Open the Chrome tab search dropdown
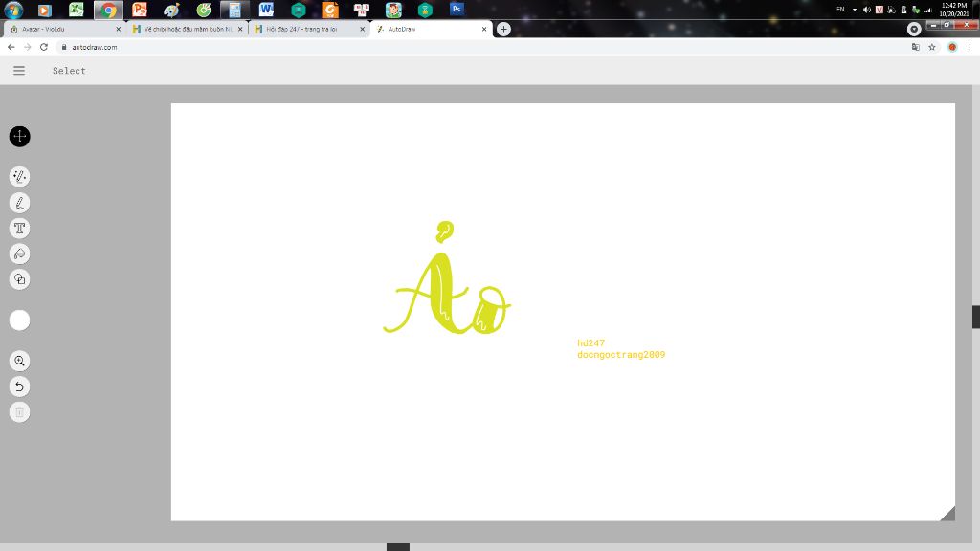 [x=914, y=29]
